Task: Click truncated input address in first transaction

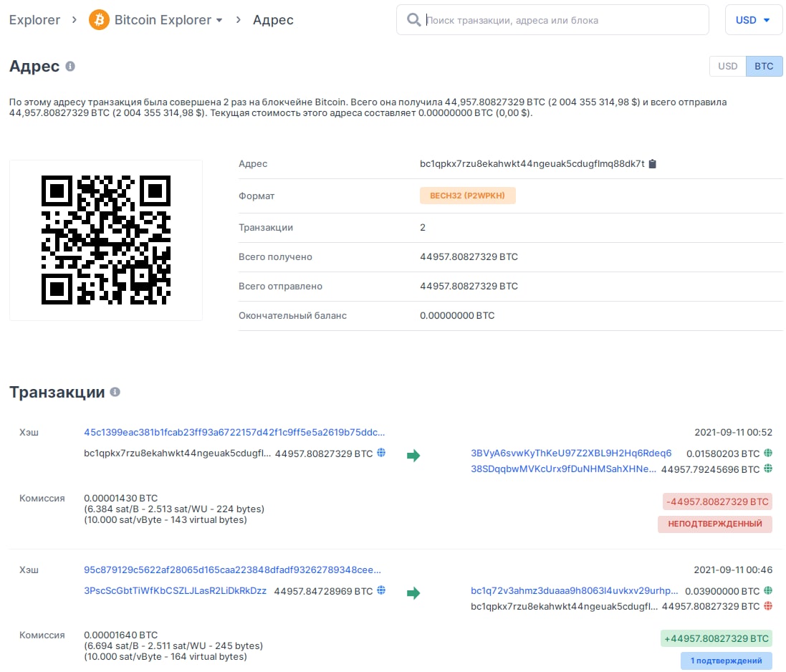Action: pyautogui.click(x=178, y=453)
